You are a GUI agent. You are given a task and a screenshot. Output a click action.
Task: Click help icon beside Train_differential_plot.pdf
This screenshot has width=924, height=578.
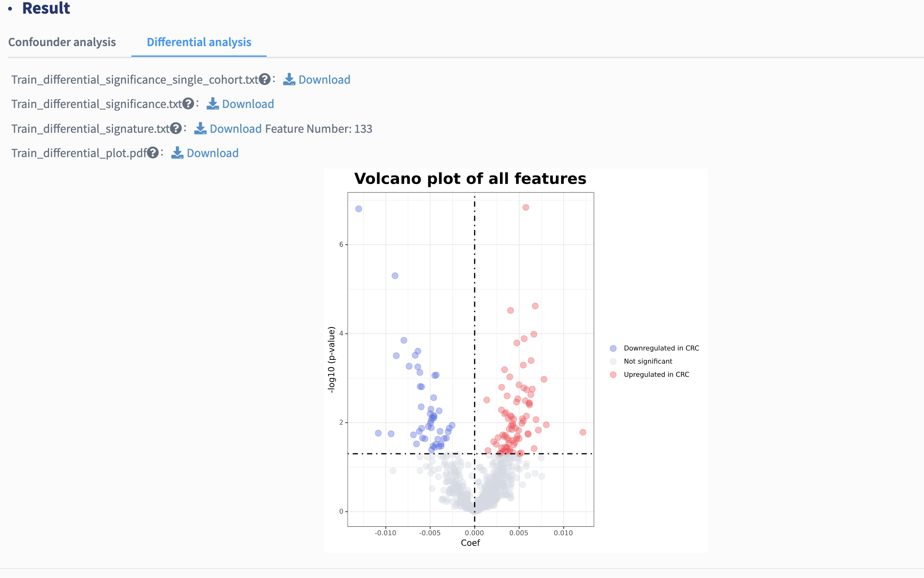pos(153,152)
